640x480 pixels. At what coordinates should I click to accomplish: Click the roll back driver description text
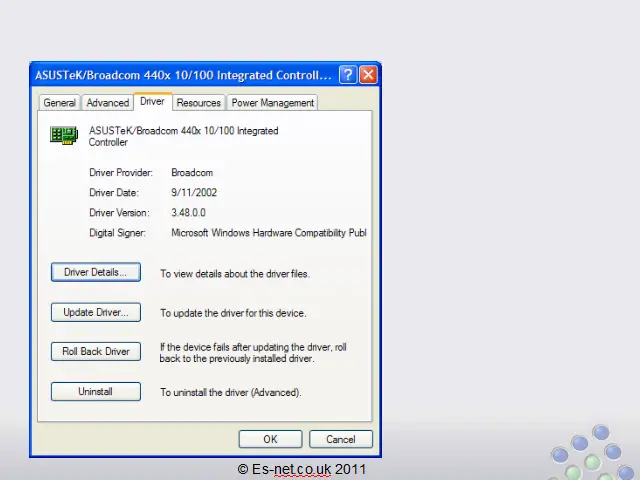pos(253,353)
